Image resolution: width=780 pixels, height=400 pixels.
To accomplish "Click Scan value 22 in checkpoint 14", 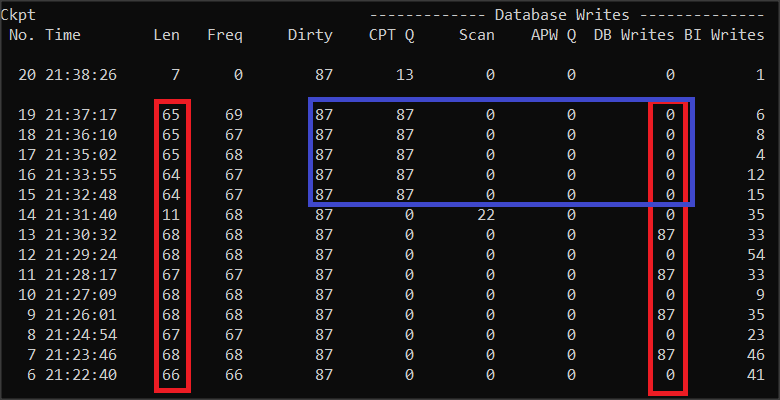I will tap(485, 213).
